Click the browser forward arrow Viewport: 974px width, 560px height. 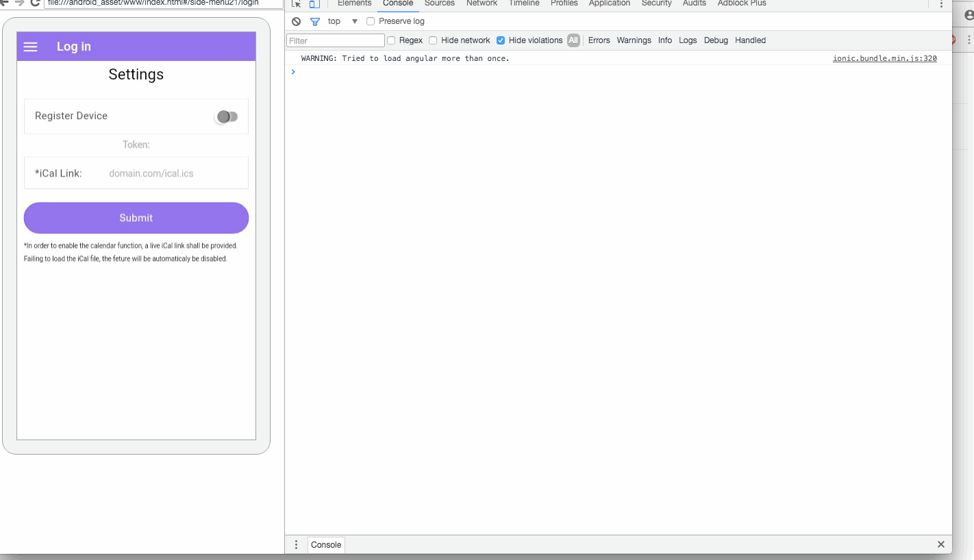pos(20,3)
